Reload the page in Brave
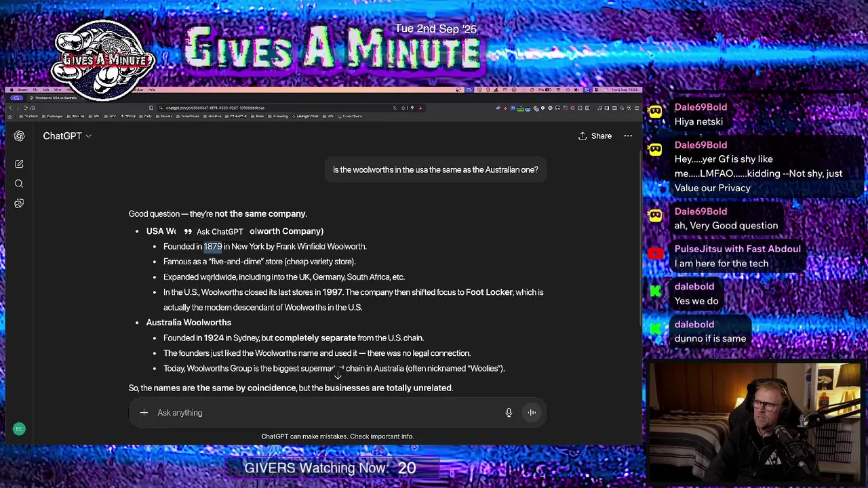This screenshot has width=868, height=488. pos(25,108)
